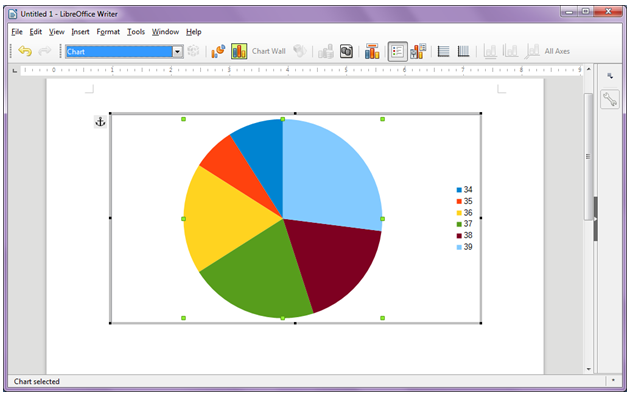Click legend label "39"

pos(468,247)
